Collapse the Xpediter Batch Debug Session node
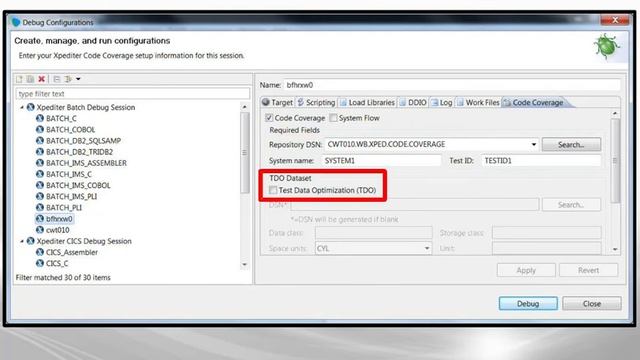The image size is (640, 360). pos(22,107)
